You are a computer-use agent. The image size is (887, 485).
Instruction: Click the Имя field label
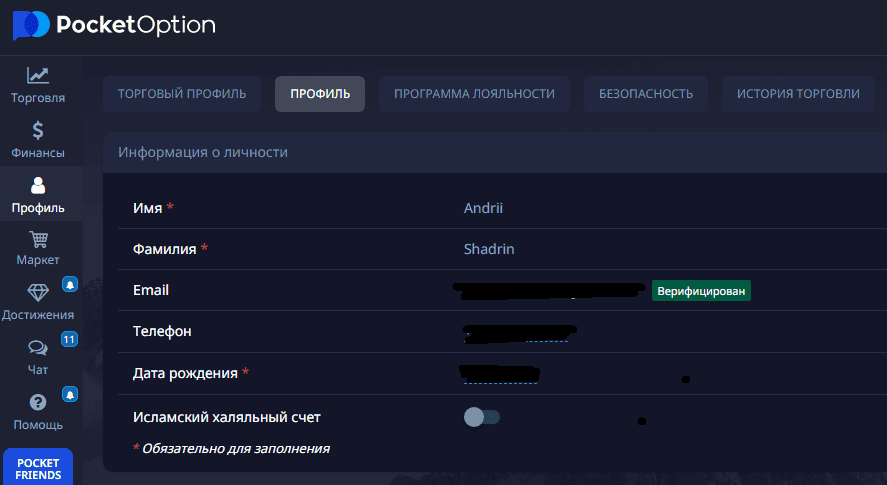[148, 208]
